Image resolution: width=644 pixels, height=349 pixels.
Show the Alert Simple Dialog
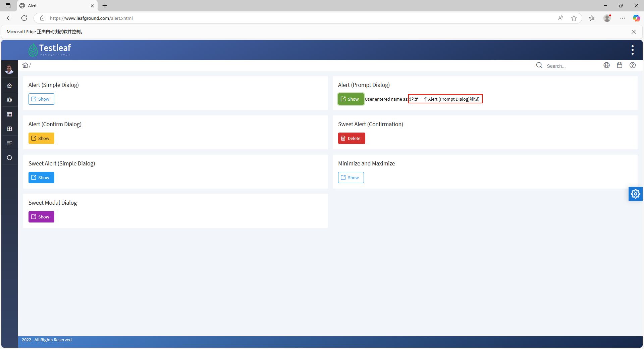tap(41, 99)
